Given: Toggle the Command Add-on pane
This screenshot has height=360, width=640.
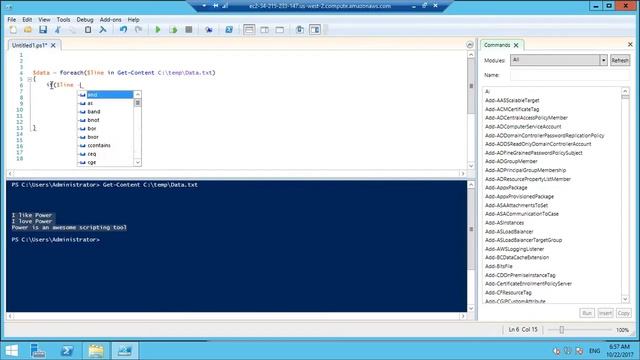Looking at the screenshot, I should click(x=315, y=29).
